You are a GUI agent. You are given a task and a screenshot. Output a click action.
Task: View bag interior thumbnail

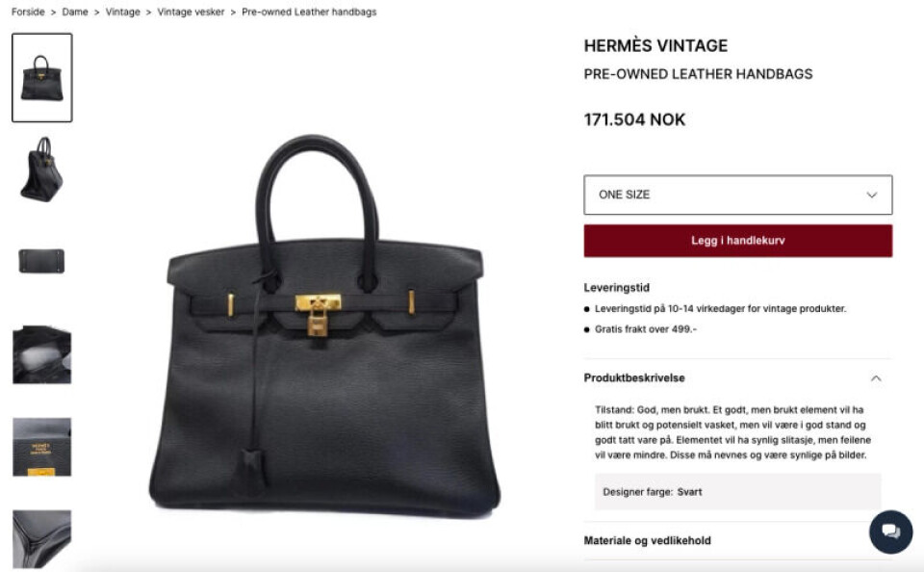click(x=41, y=354)
